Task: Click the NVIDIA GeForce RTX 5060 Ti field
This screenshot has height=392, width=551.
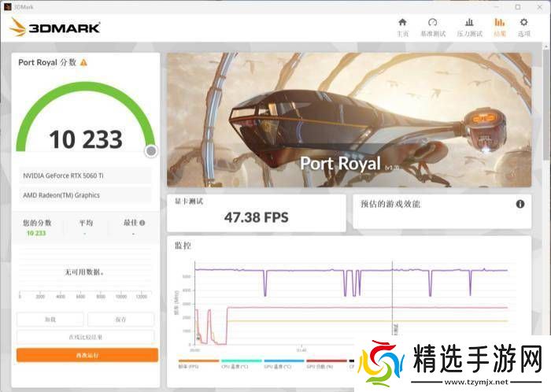Action: click(x=85, y=176)
